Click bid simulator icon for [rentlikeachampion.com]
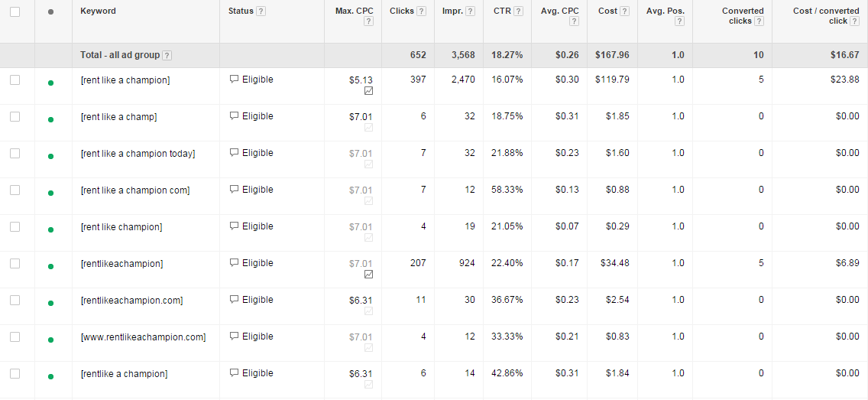The height and width of the screenshot is (400, 868). [369, 311]
